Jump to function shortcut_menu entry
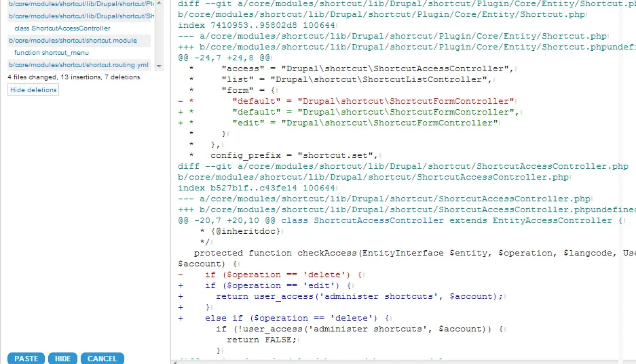The height and width of the screenshot is (364, 636). [52, 53]
